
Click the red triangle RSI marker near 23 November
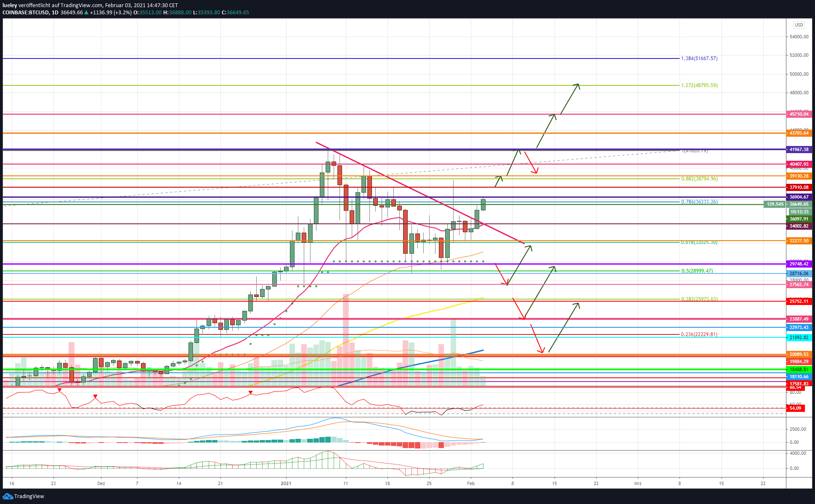[59, 390]
